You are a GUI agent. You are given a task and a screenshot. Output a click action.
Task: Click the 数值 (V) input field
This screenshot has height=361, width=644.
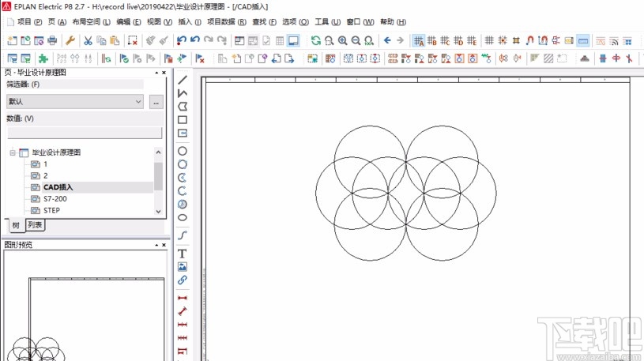tap(84, 133)
